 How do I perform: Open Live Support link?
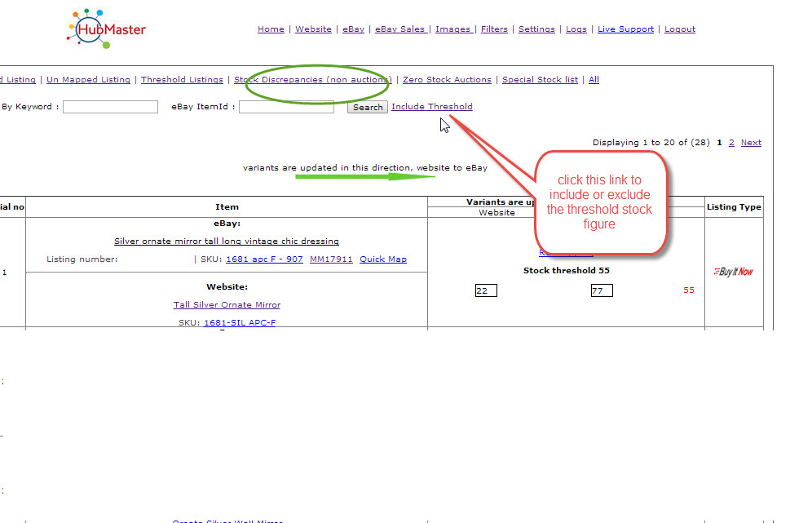click(x=625, y=29)
